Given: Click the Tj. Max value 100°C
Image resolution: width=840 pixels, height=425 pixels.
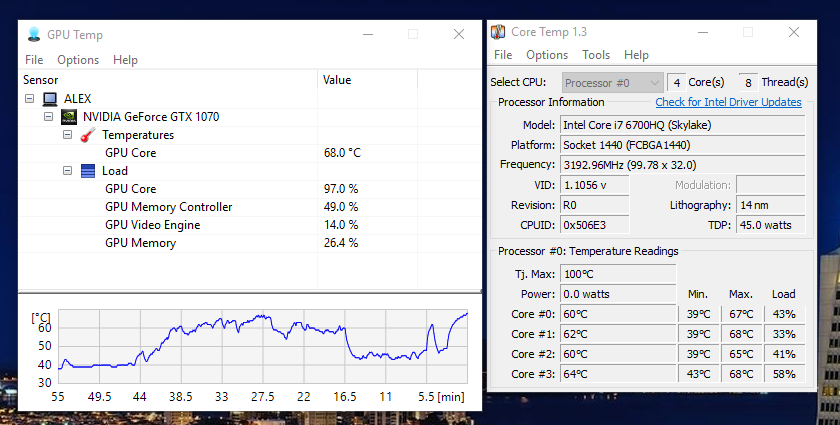Looking at the screenshot, I should point(618,274).
